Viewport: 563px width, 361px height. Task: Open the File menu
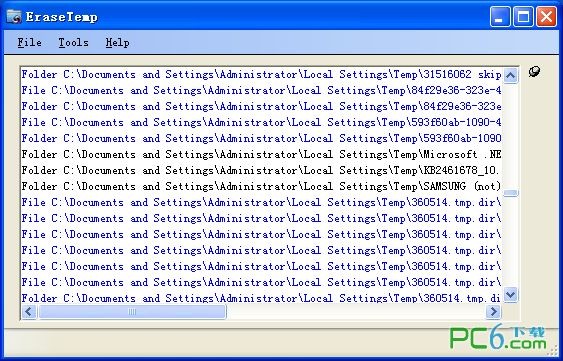coord(29,42)
